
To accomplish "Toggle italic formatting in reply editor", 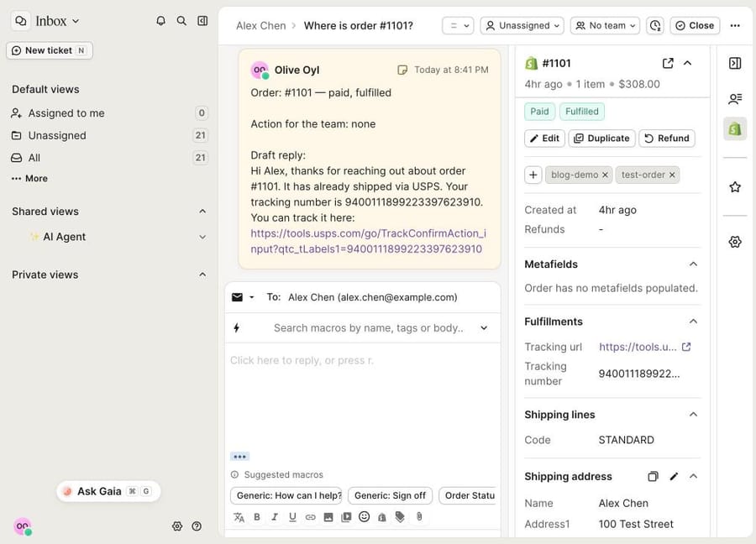I will (275, 516).
